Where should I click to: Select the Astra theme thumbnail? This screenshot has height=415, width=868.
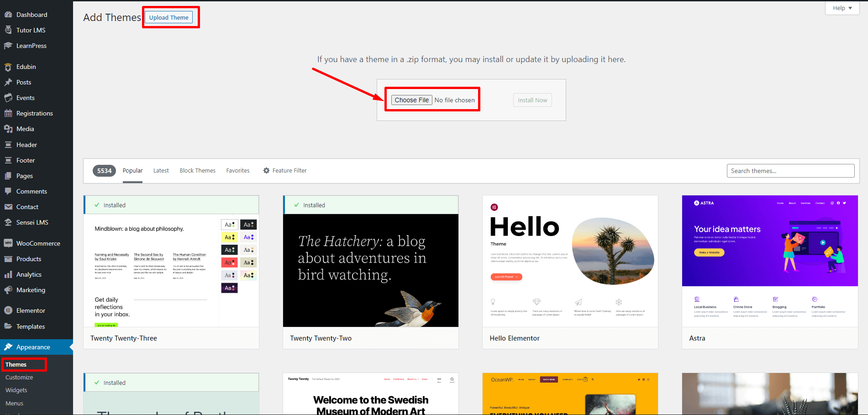tap(770, 261)
